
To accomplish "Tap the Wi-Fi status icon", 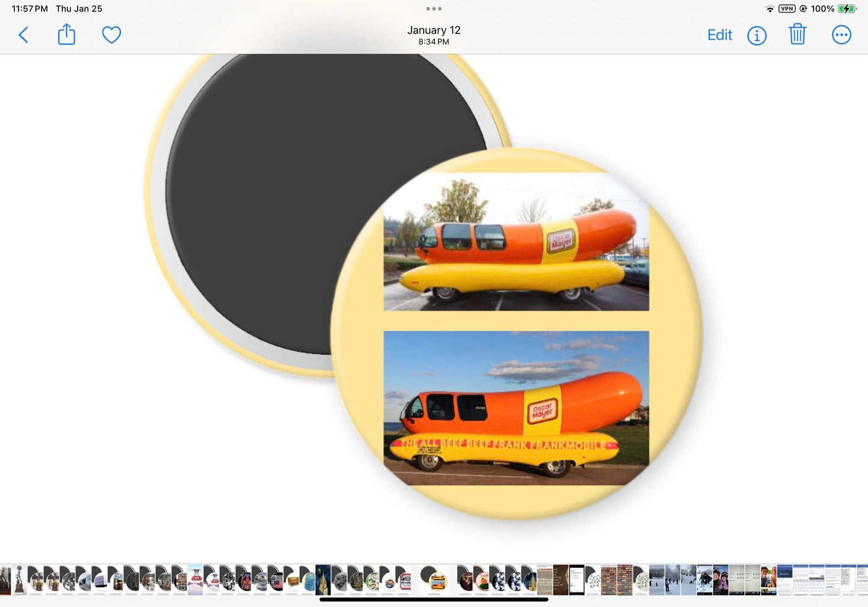I will [769, 9].
